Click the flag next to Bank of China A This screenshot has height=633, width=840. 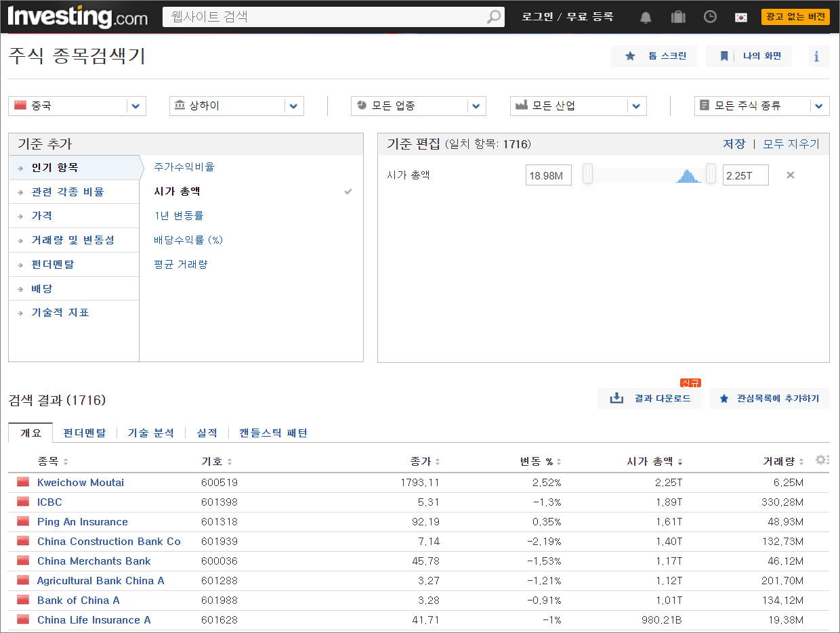click(x=23, y=600)
